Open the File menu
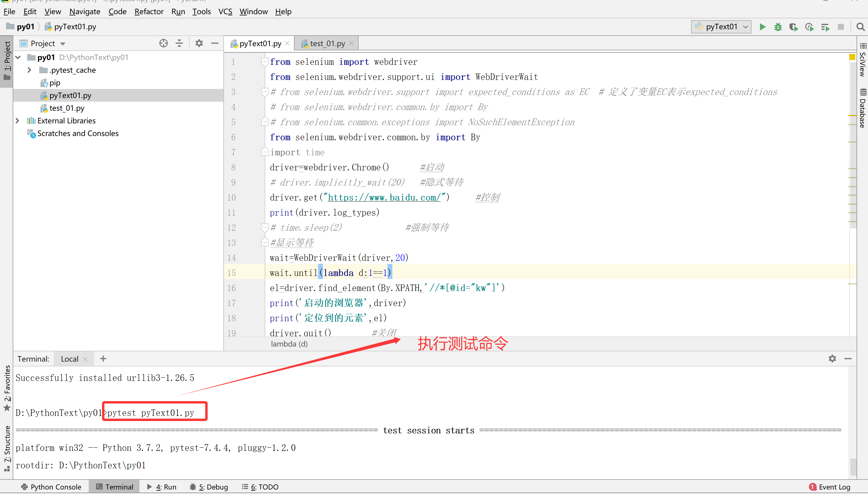This screenshot has width=868, height=494. (9, 11)
